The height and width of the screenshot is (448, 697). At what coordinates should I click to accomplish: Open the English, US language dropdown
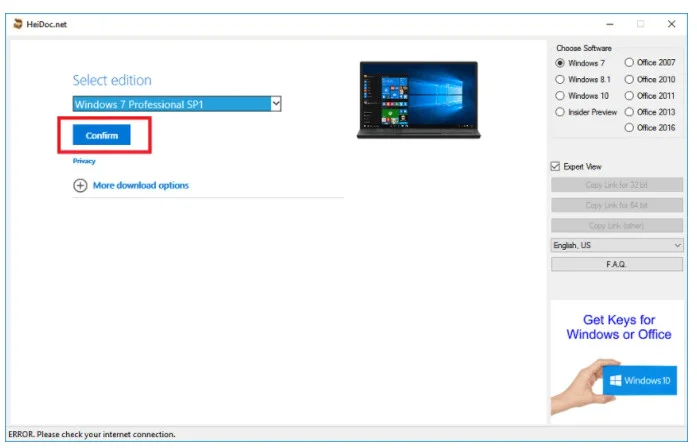[617, 245]
